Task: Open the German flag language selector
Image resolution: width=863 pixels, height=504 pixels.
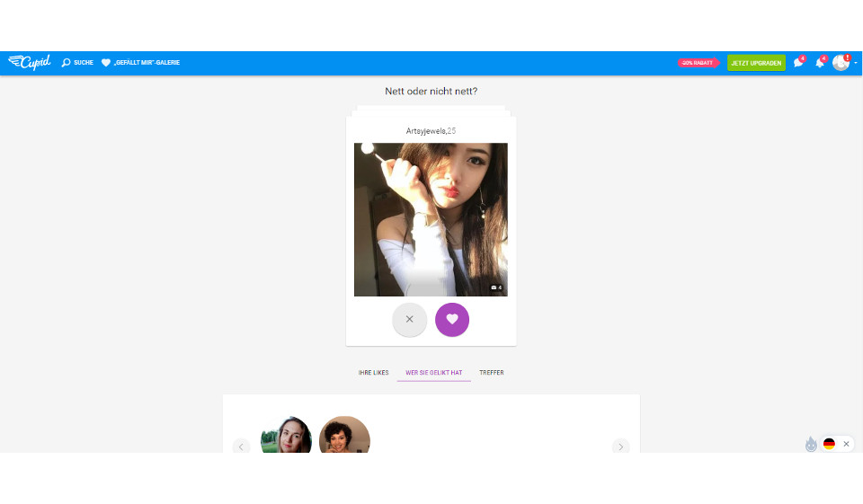Action: tap(829, 444)
